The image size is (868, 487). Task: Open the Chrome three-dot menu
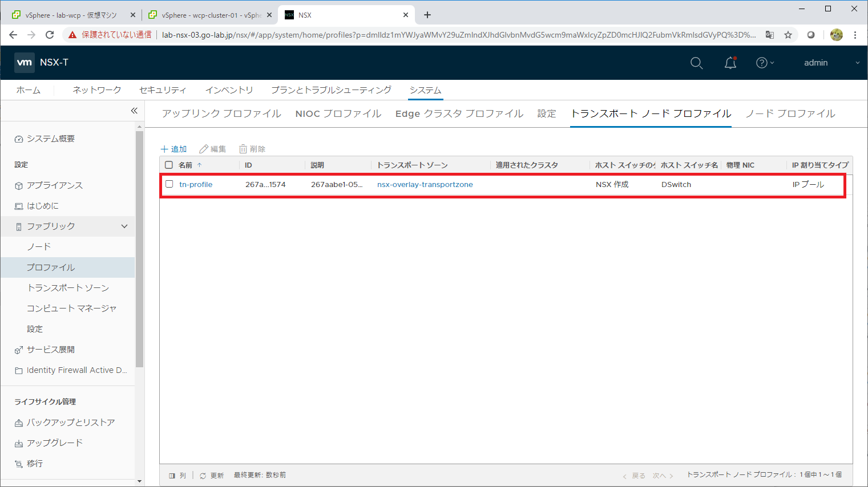tap(855, 35)
